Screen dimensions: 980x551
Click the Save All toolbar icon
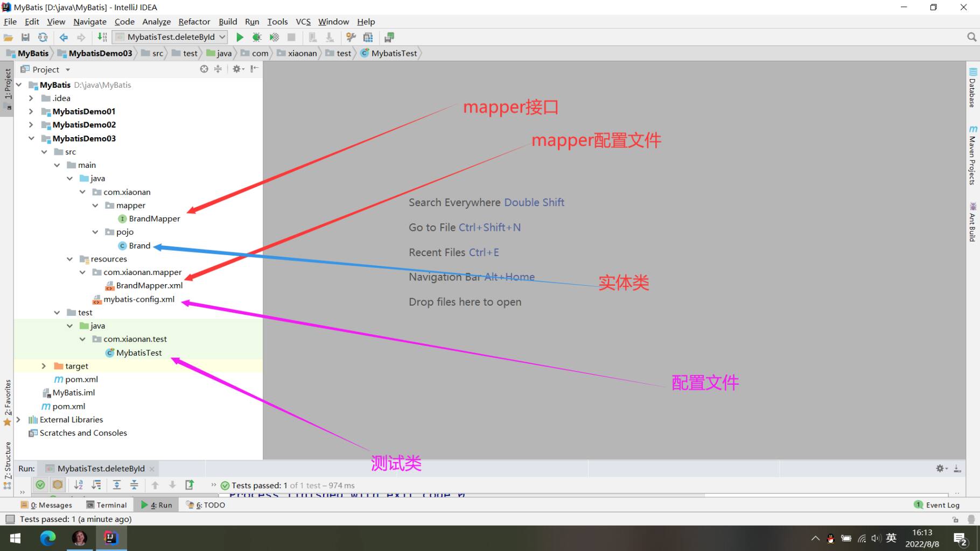point(25,37)
